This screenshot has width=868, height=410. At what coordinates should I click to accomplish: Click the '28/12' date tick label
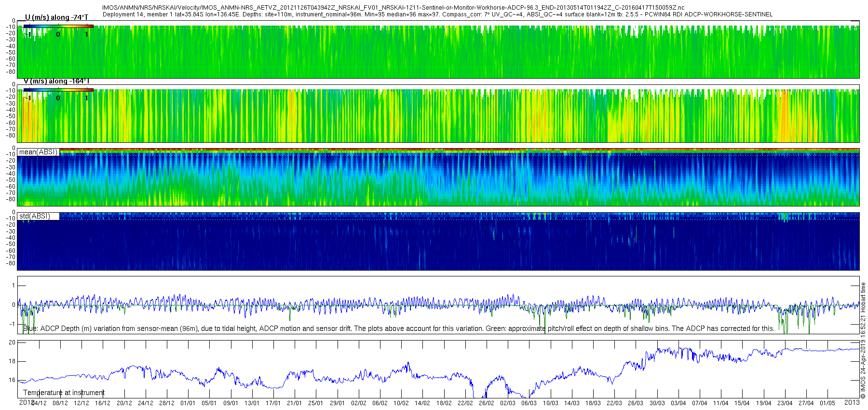tap(166, 403)
